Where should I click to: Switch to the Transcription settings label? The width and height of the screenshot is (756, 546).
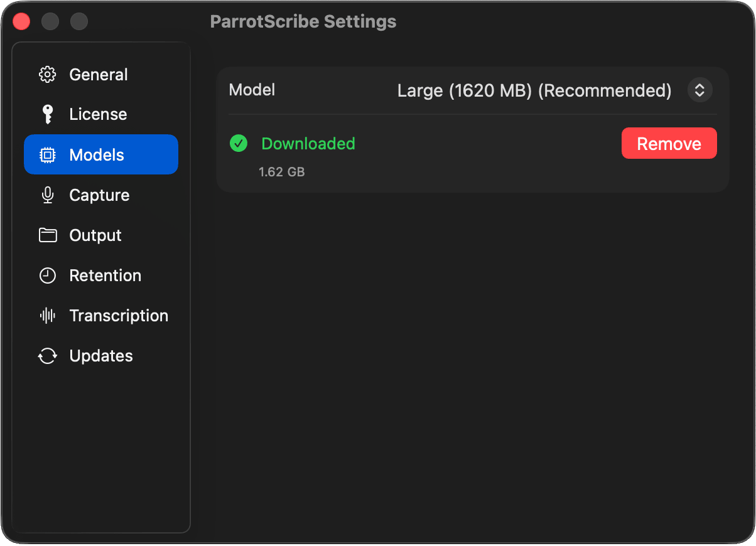tap(119, 316)
